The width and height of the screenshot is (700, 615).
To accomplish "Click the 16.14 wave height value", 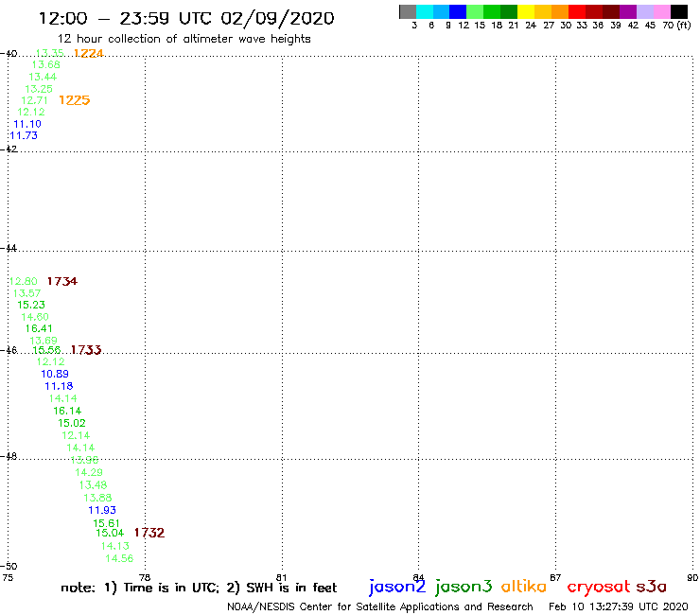I will click(x=67, y=411).
